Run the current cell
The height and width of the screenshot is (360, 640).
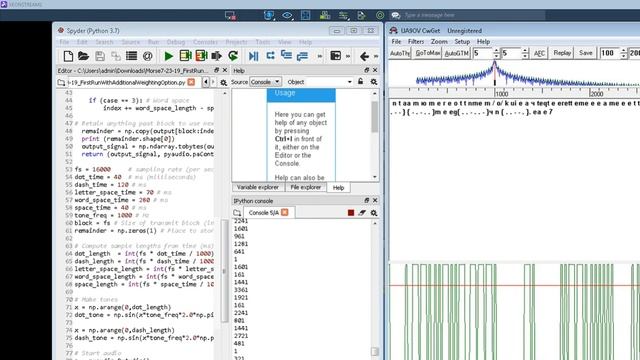click(185, 56)
